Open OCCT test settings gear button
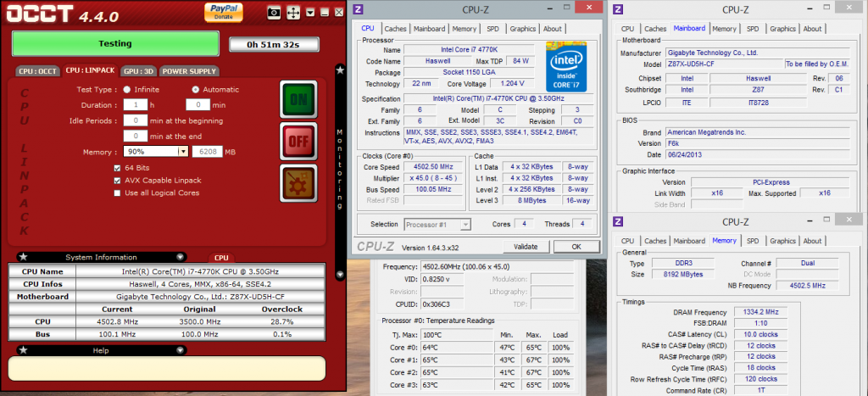Viewport: 868px width, 396px height. coord(298,183)
